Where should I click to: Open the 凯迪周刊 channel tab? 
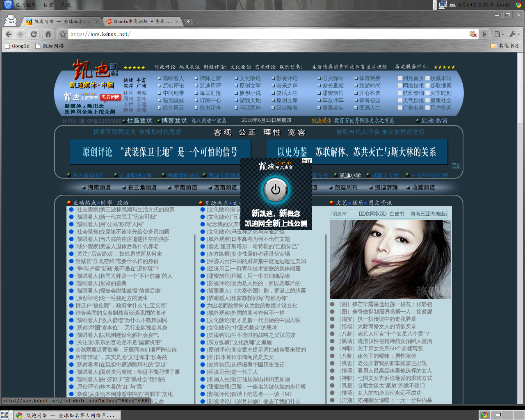[x=346, y=187]
